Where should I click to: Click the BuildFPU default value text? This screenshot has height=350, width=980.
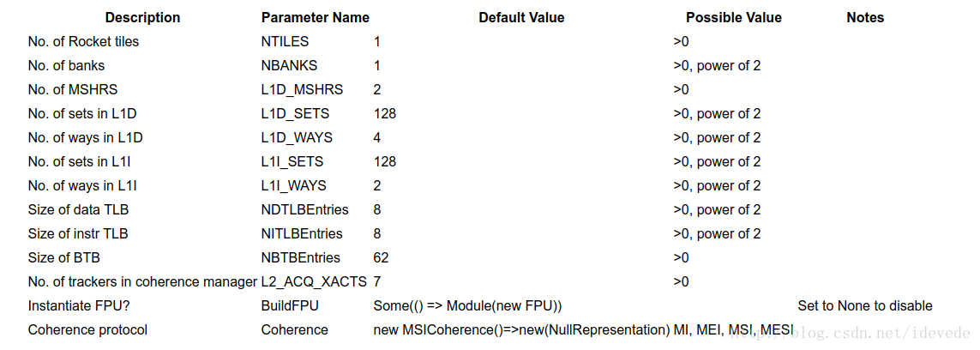coord(467,305)
